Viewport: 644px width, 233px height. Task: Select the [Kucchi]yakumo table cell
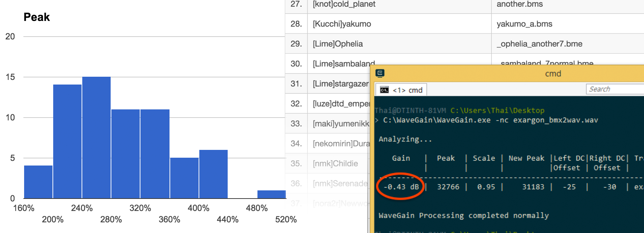[342, 24]
